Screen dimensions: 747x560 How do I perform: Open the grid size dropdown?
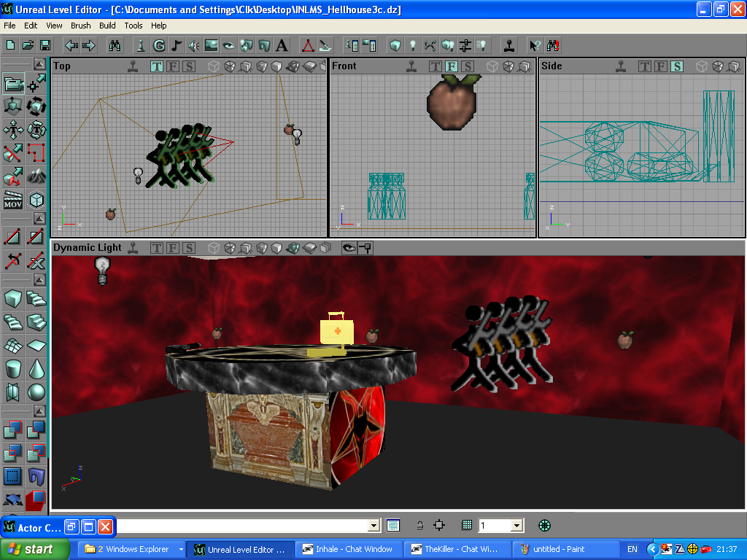(516, 525)
